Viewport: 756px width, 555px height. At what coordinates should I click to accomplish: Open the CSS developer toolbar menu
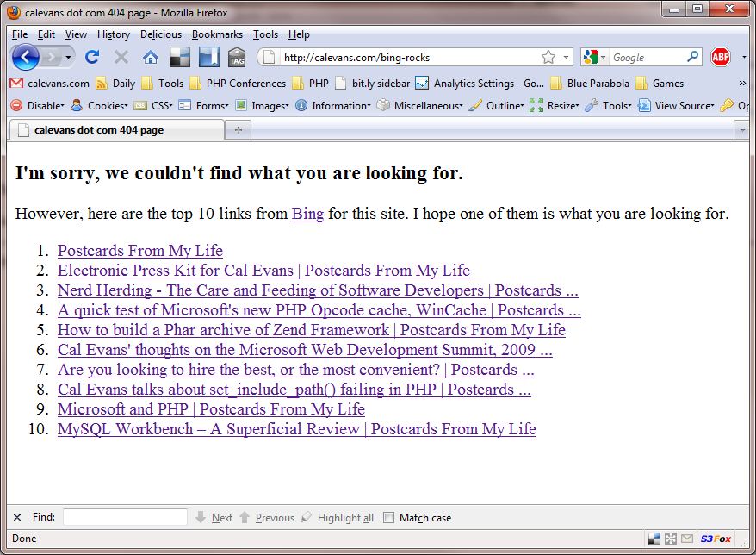click(x=153, y=106)
